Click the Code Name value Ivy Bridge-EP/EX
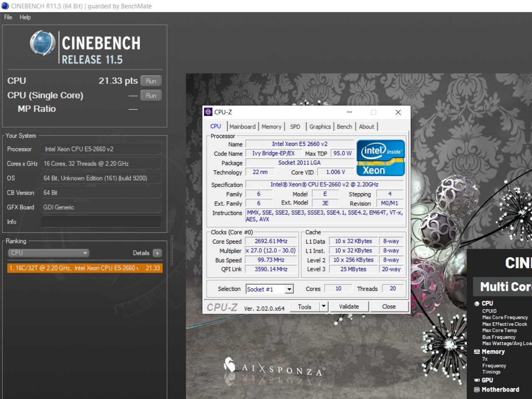The height and width of the screenshot is (399, 532). pos(273,153)
